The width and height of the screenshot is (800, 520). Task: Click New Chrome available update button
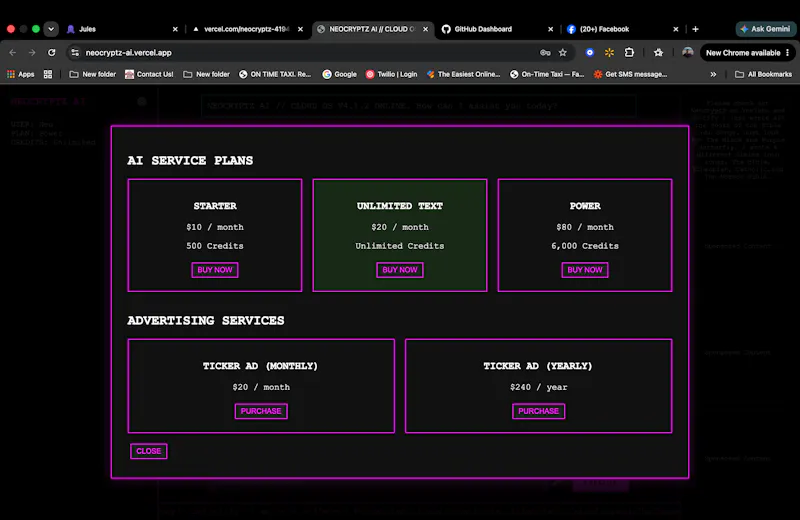748,53
